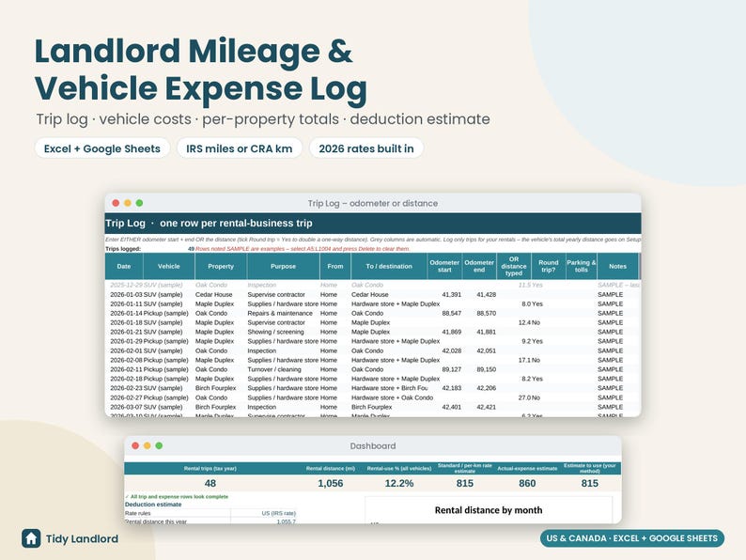The image size is (746, 560).
Task: Click the Rental distance by month chart
Action: point(489,510)
